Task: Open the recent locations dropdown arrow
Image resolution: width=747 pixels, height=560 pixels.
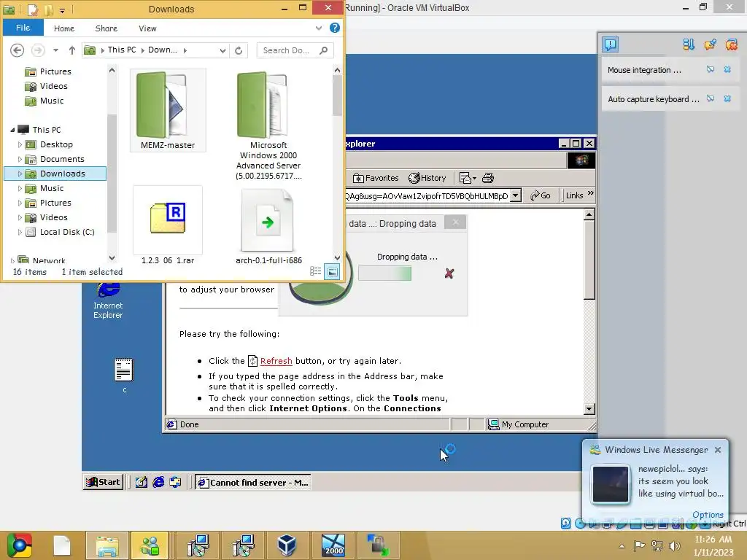Action: (55, 50)
